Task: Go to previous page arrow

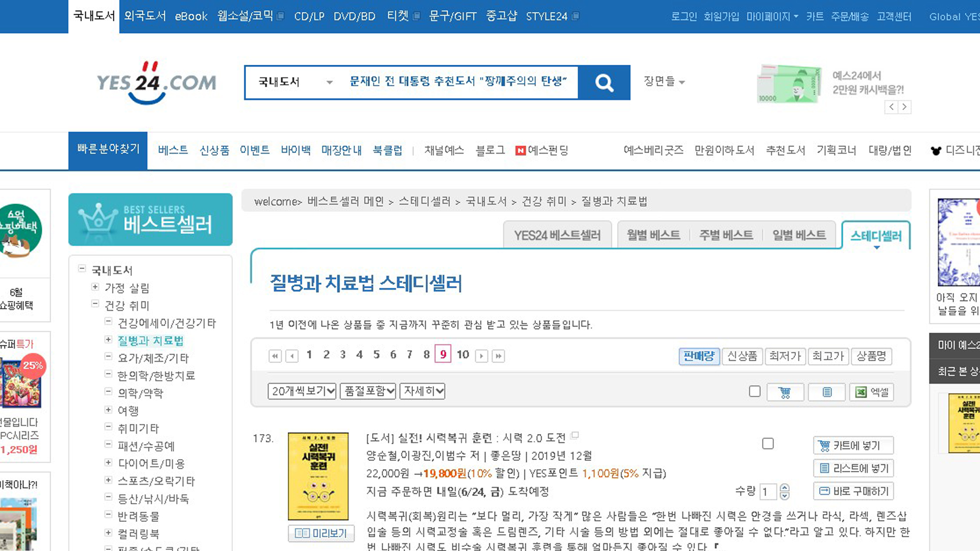Action: pyautogui.click(x=292, y=356)
